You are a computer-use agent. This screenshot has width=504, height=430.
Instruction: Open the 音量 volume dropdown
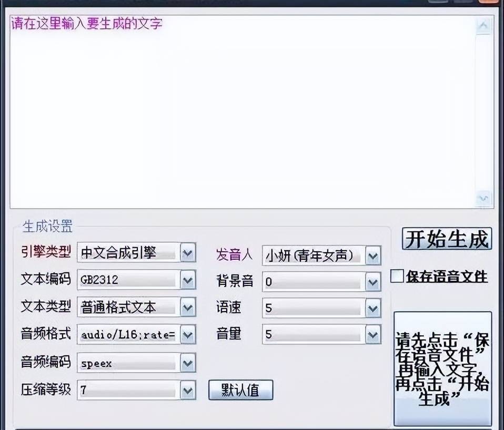(373, 335)
